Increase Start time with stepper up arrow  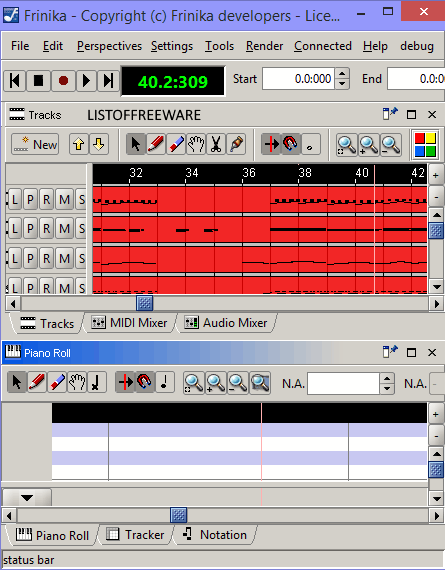point(342,74)
